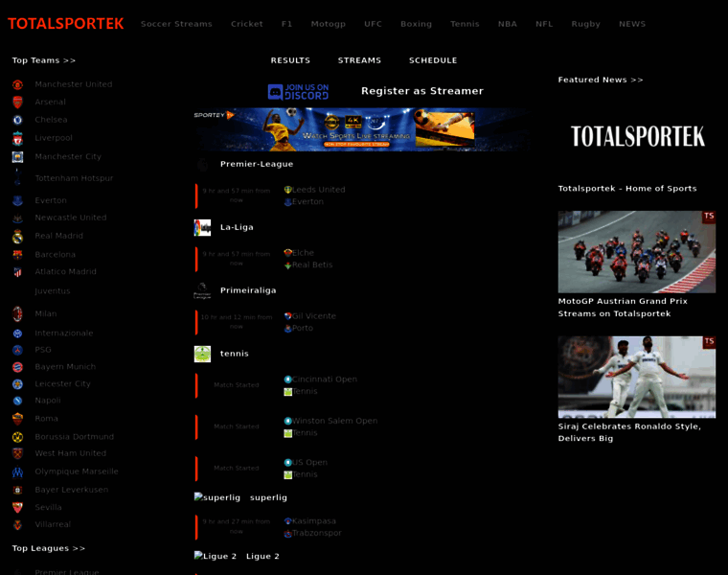
Task: Click the Manchester United crest icon
Action: click(17, 84)
